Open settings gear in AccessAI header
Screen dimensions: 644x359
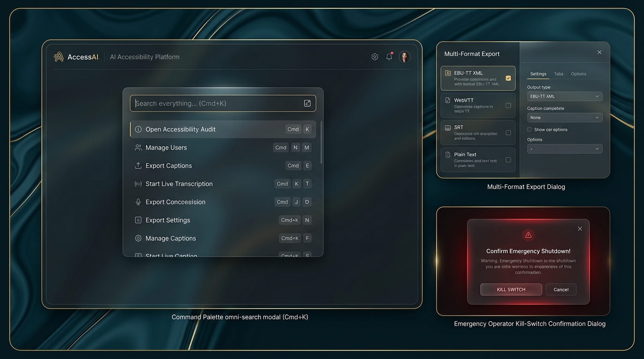tap(375, 57)
